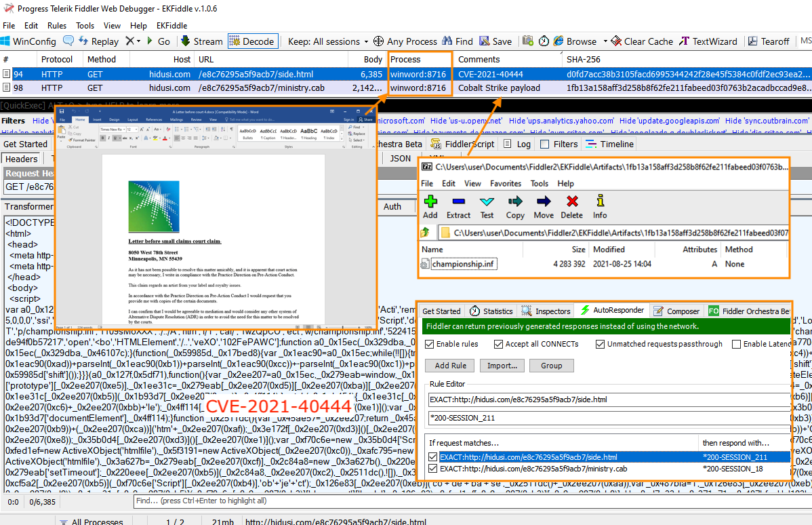Click the camera screenshot toolbar icon
Image resolution: width=812 pixels, height=525 pixels.
(x=528, y=41)
